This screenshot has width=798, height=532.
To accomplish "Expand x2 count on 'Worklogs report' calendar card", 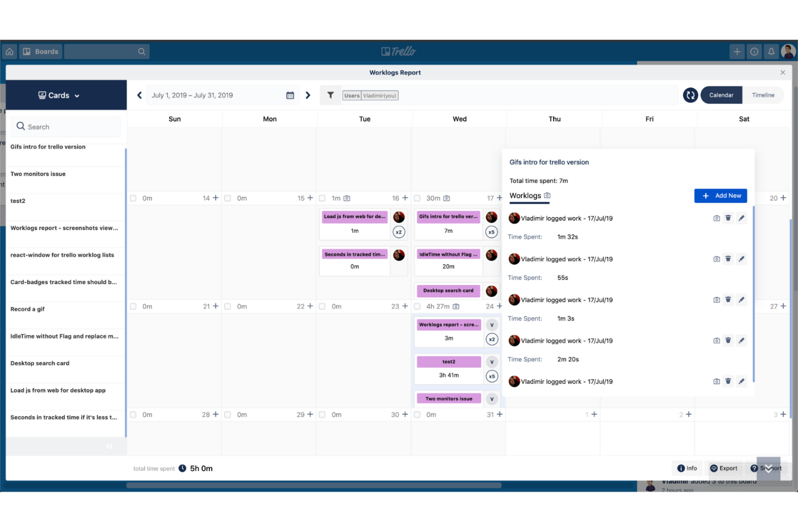I will coord(492,340).
